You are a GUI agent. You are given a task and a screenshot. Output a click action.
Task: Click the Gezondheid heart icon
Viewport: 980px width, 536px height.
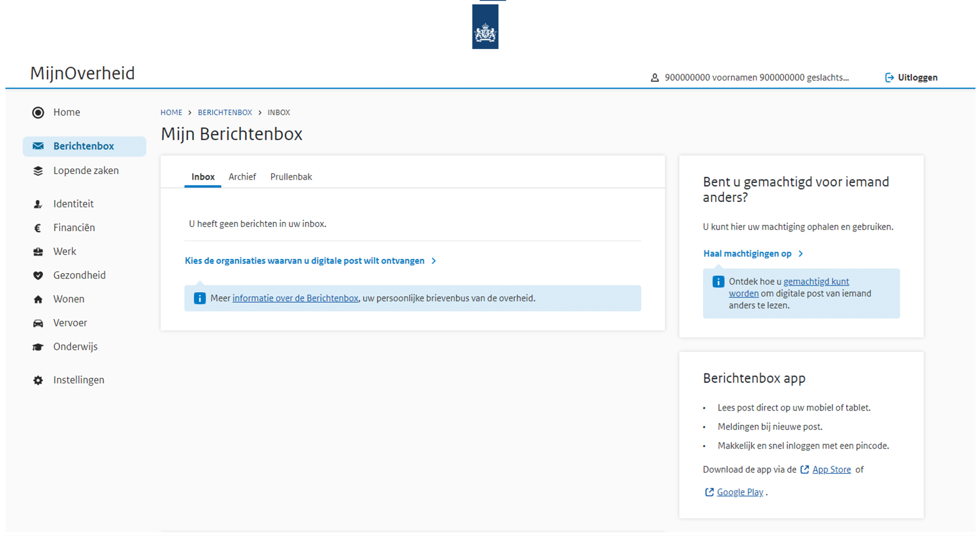pos(38,276)
